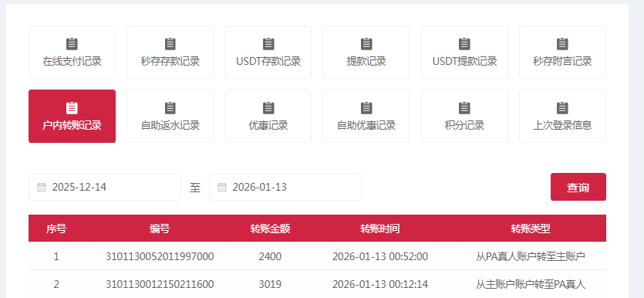
Task: Click the timestamp 2026-01-13 00:12:14
Action: click(x=380, y=284)
